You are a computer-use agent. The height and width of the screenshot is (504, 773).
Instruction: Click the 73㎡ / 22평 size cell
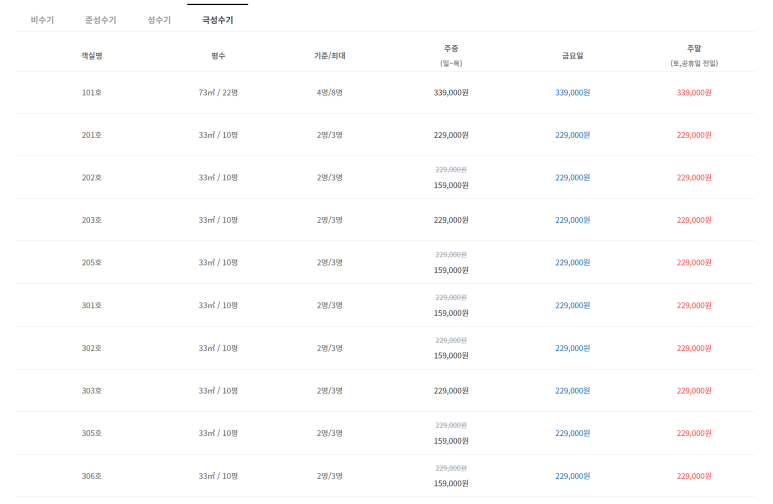click(218, 92)
